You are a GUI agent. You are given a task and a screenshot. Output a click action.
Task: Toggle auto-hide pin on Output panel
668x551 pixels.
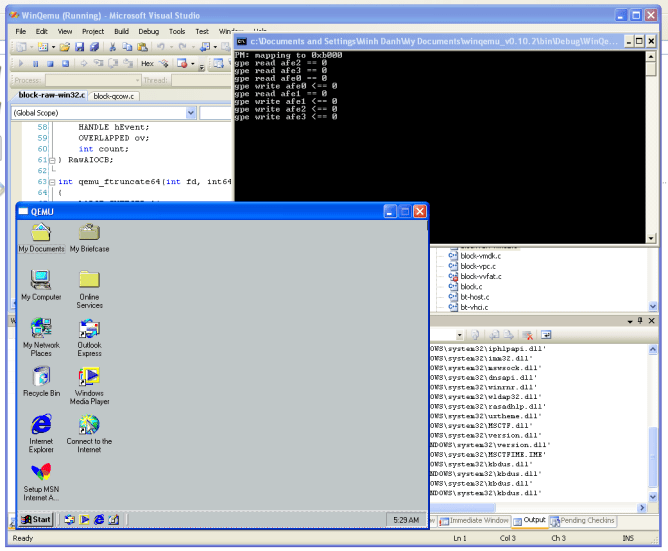pyautogui.click(x=640, y=320)
